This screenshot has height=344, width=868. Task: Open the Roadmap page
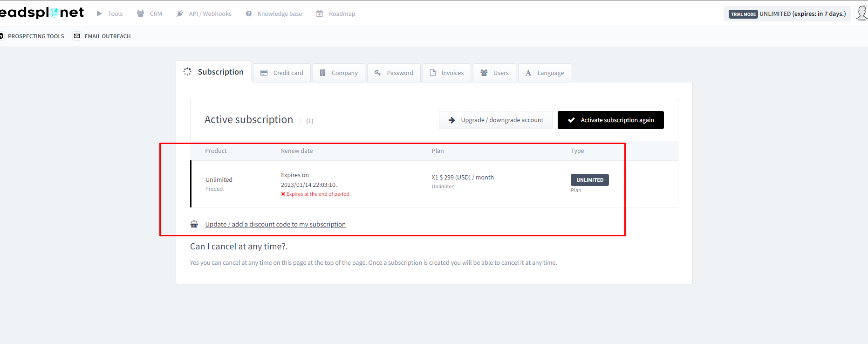click(x=342, y=14)
